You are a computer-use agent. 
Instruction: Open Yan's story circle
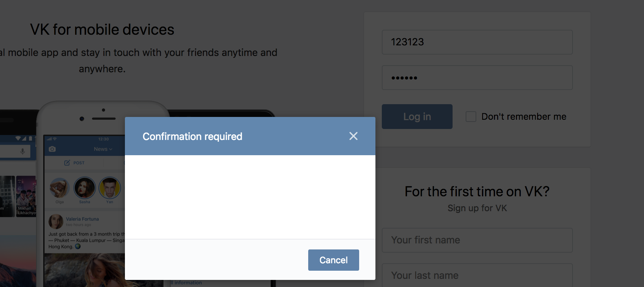pos(109,188)
